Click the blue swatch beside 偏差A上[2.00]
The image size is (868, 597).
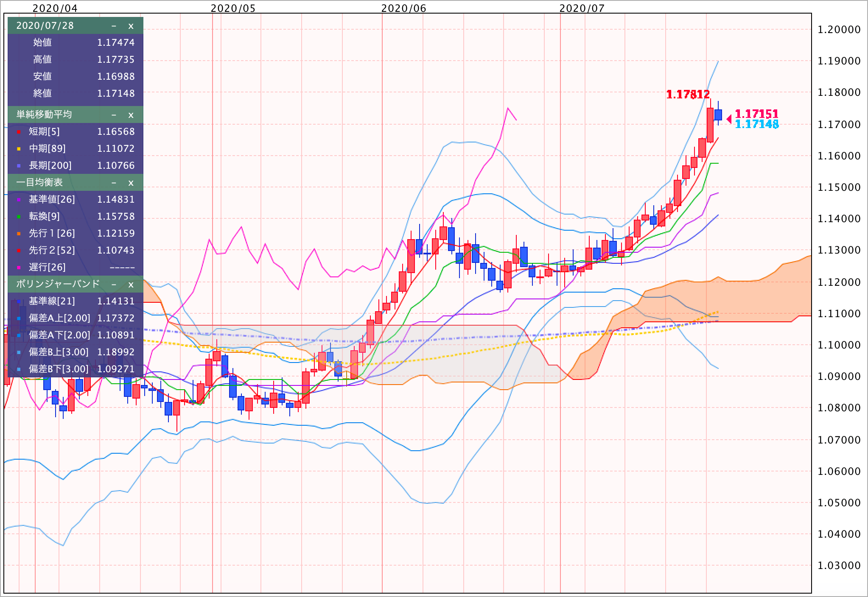point(19,319)
